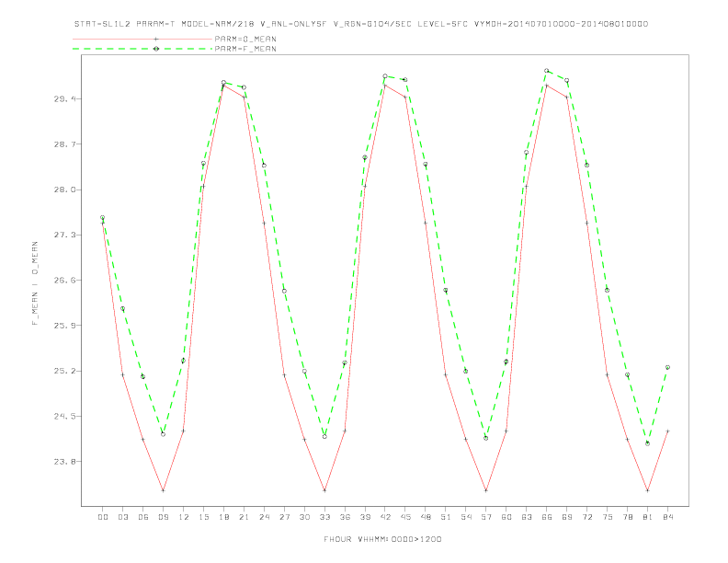Click x-axis tick label 78

[627, 517]
